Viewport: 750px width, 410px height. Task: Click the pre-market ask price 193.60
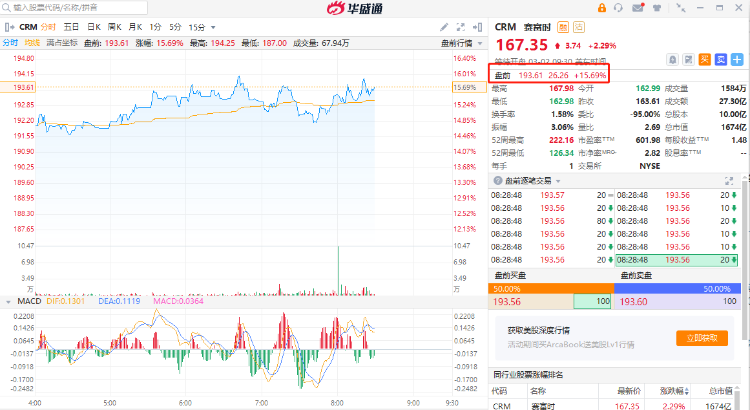pos(633,302)
